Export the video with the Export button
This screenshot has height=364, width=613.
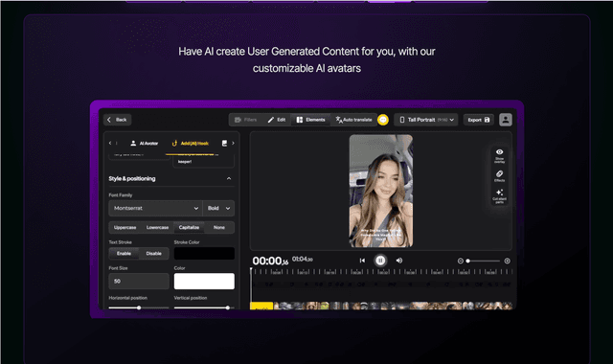click(479, 120)
